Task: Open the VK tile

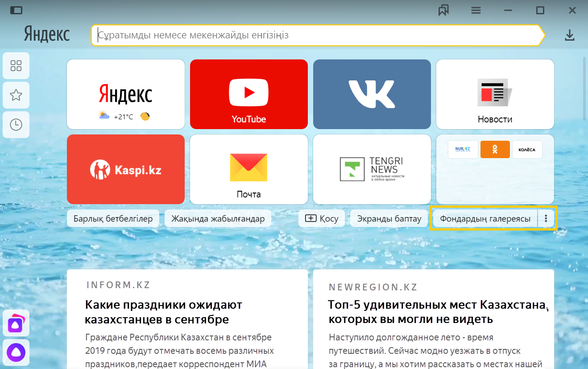Action: coord(372,94)
